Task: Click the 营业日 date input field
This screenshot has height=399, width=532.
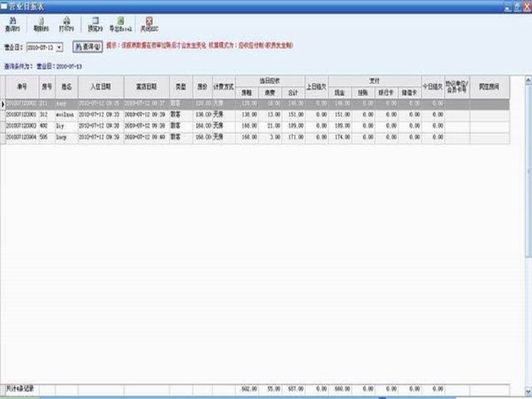Action: pos(41,47)
